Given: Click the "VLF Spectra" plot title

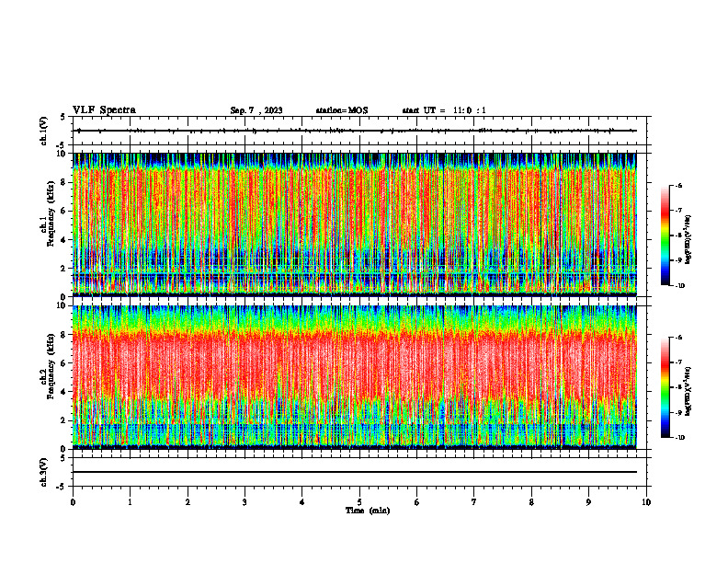Looking at the screenshot, I should [x=104, y=110].
